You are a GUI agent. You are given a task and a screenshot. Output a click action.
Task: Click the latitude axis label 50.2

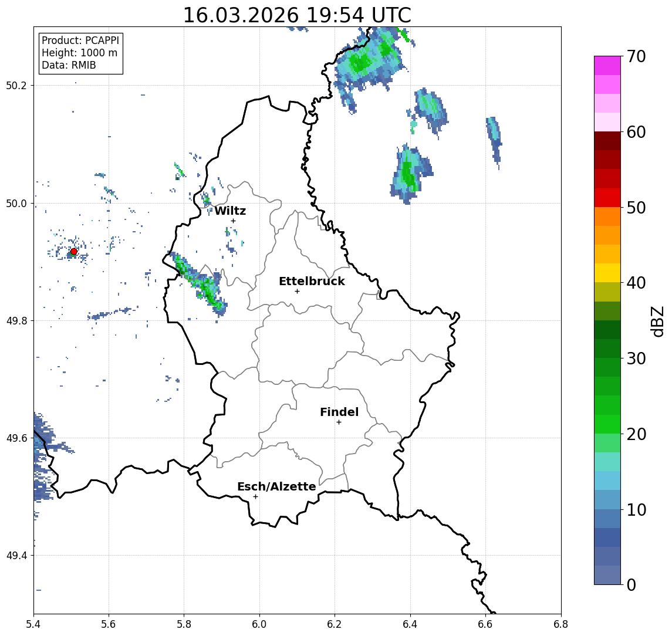tap(16, 85)
